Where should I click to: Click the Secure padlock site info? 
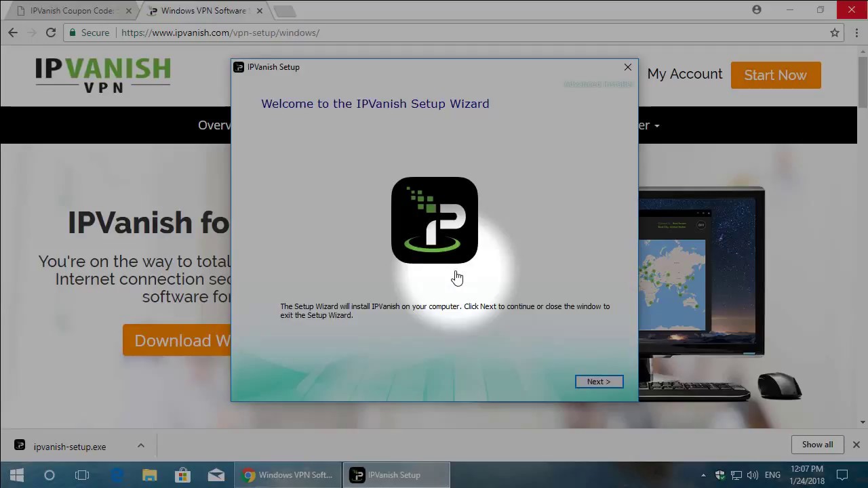tap(89, 33)
